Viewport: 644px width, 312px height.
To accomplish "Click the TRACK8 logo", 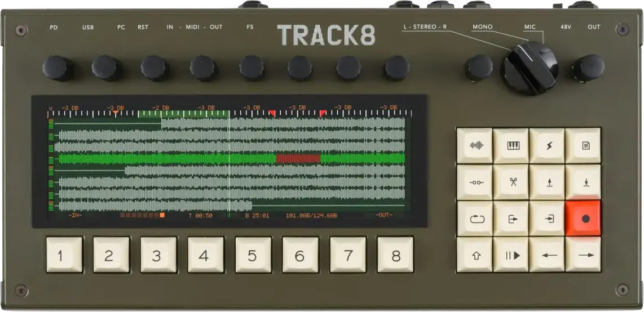I will pyautogui.click(x=326, y=35).
